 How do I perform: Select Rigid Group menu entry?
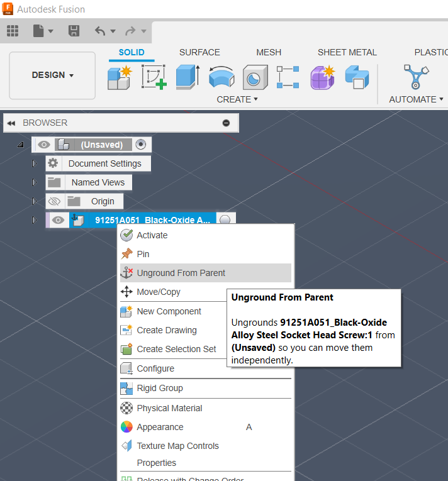click(205, 388)
